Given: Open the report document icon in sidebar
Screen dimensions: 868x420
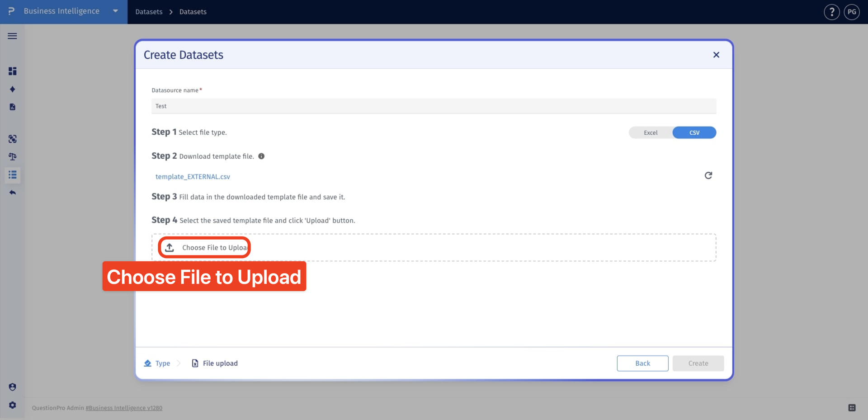Looking at the screenshot, I should tap(12, 107).
